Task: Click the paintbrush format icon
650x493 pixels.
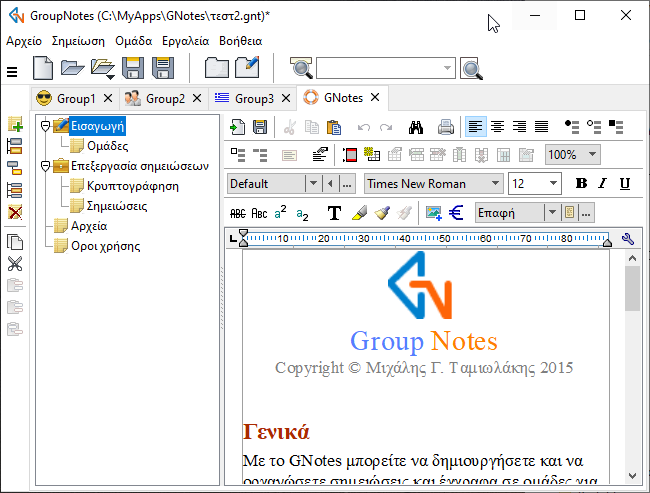Action: coord(382,213)
